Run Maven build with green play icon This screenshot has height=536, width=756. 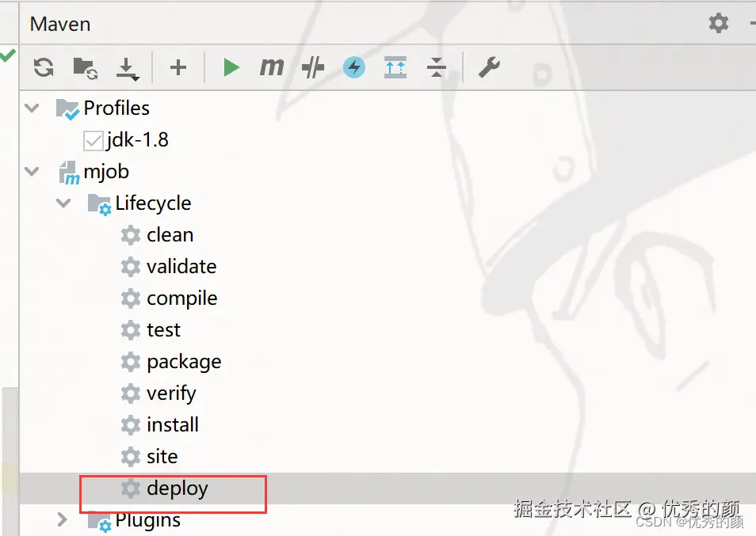tap(231, 67)
